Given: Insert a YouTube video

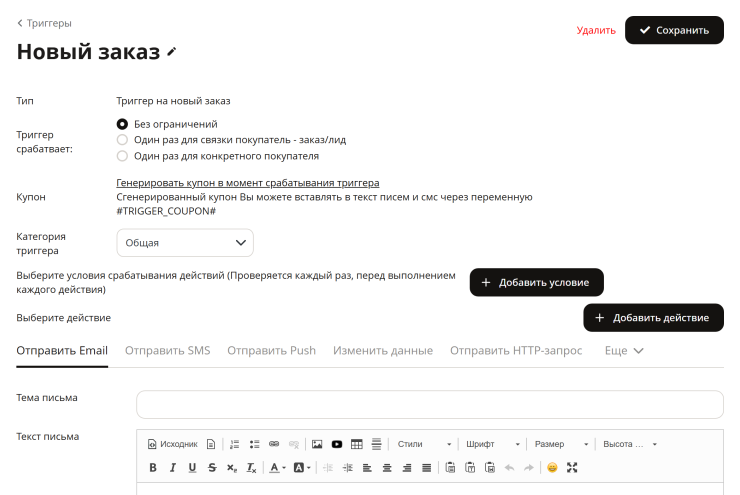Looking at the screenshot, I should coord(337,444).
